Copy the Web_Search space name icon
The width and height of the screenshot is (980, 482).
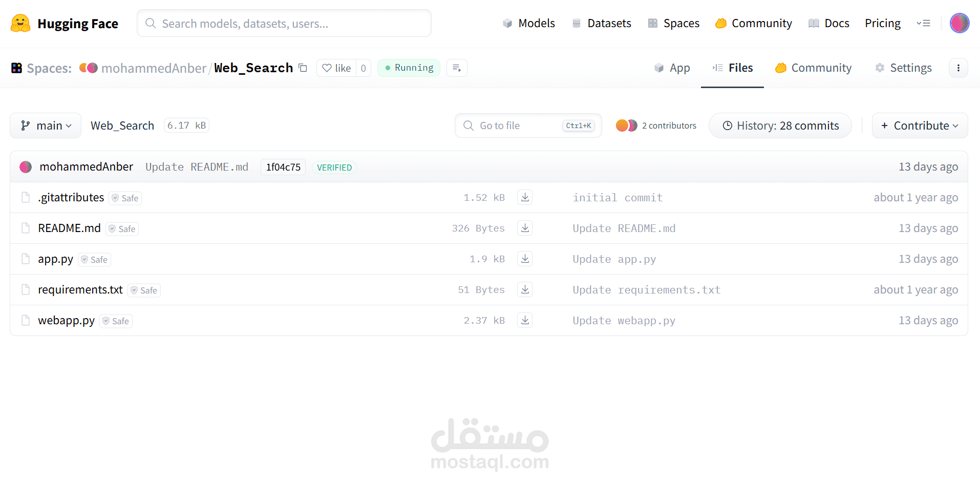(x=303, y=68)
